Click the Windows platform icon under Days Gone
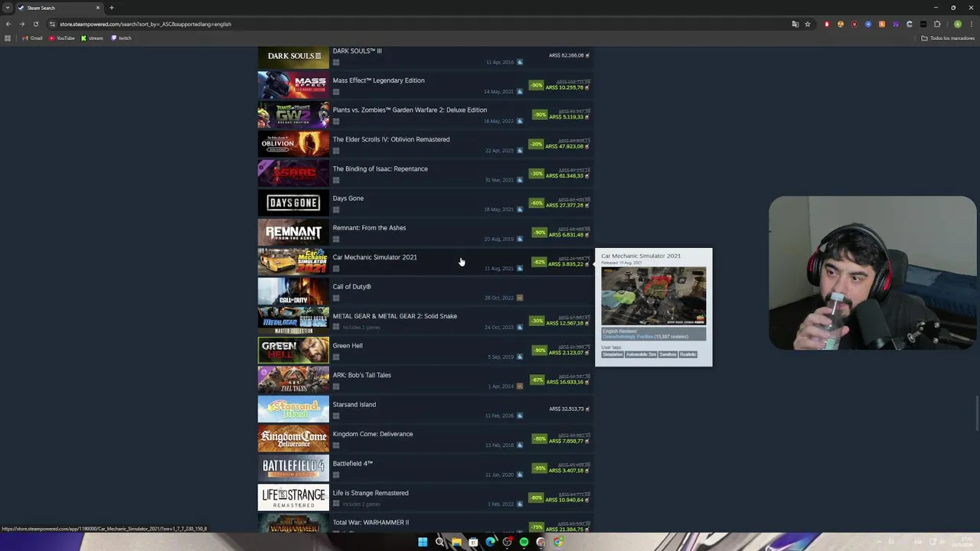 [335, 210]
